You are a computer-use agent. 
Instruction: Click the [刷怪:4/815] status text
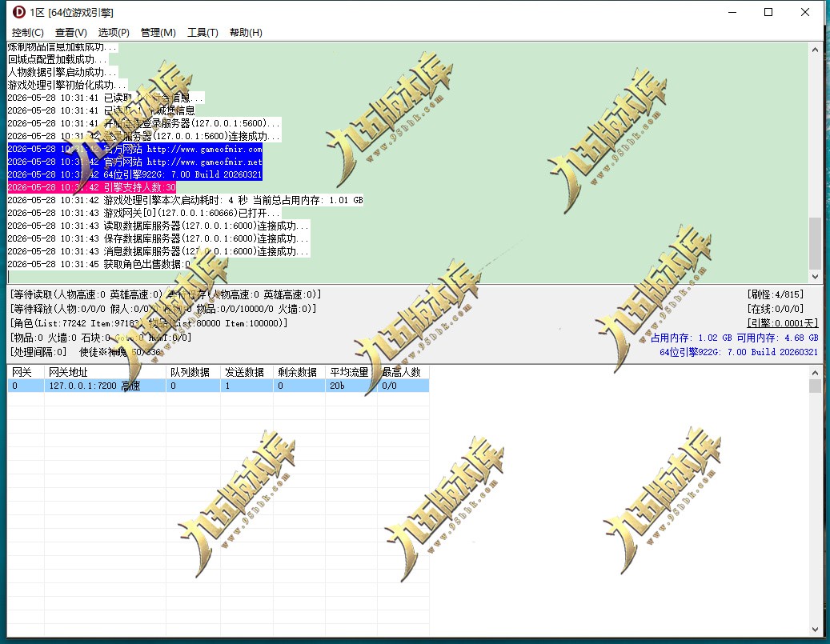click(x=776, y=294)
